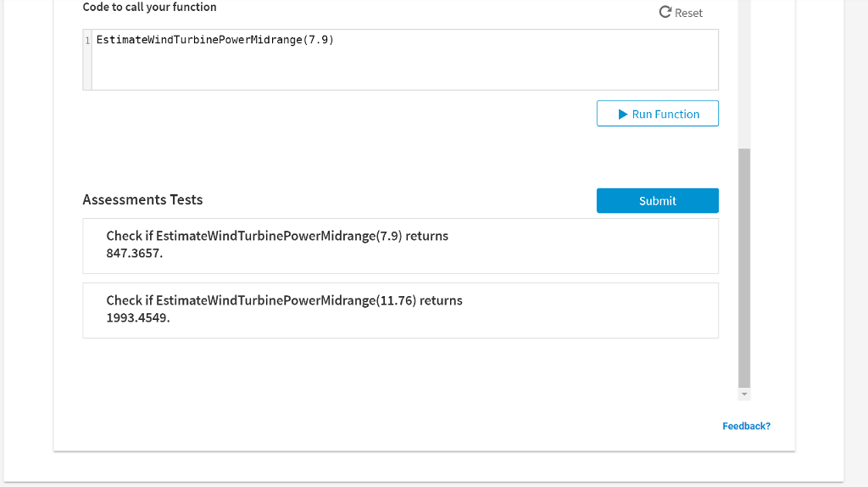Click the scrollbar down arrow

744,395
